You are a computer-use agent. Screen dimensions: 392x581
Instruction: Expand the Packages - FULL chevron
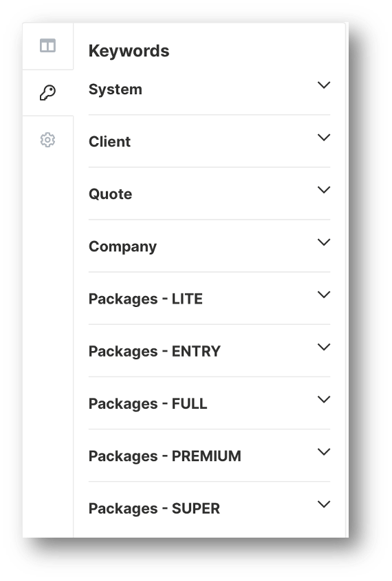point(324,399)
